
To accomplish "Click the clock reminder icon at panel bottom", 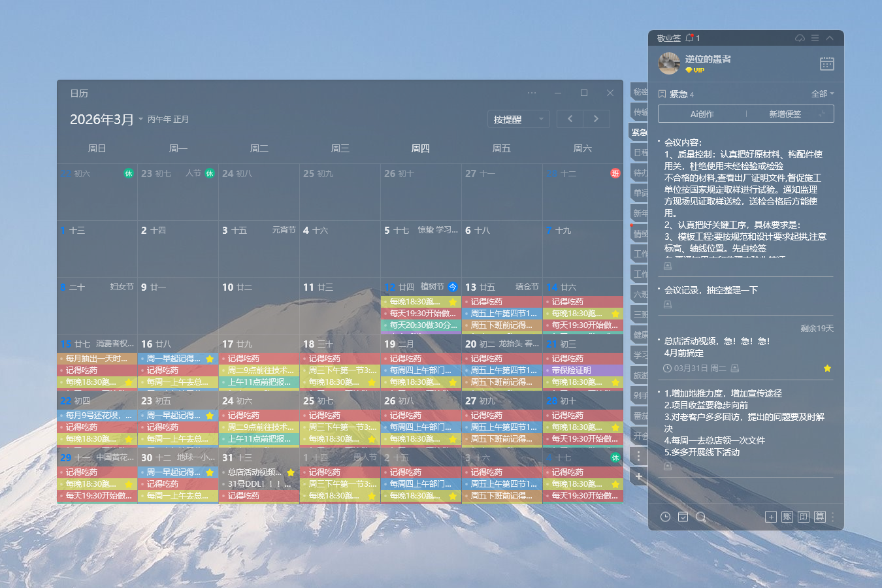I will [x=665, y=517].
